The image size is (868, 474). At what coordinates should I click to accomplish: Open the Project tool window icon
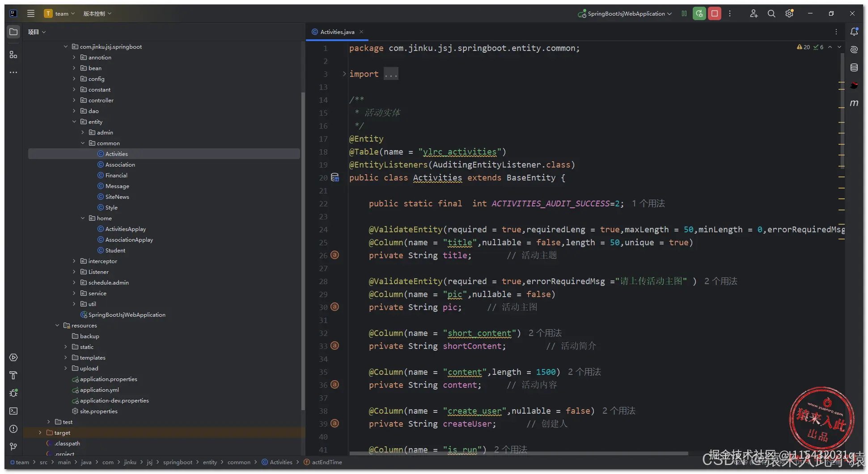click(13, 32)
